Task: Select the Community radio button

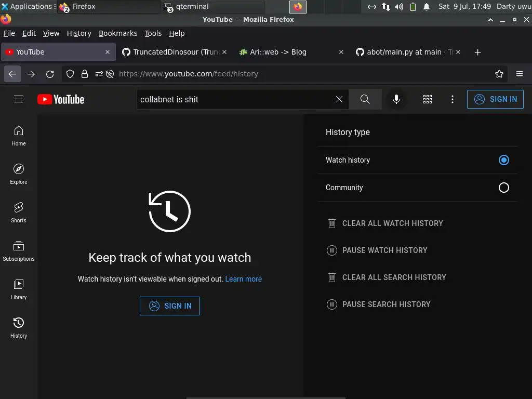Action: 504,187
